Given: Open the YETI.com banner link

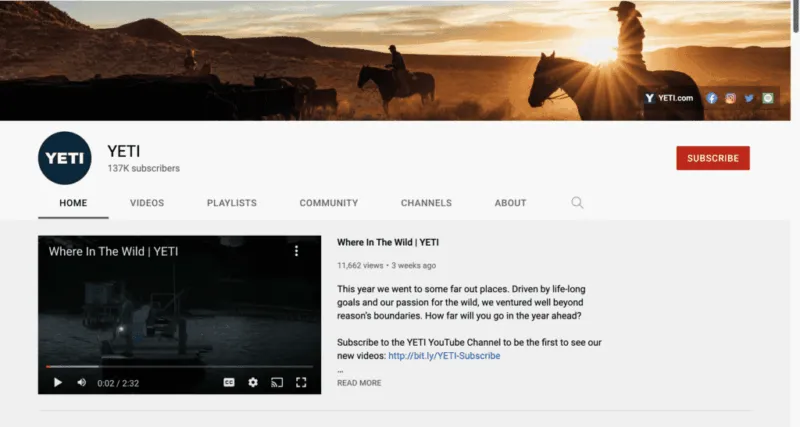Looking at the screenshot, I should [669, 98].
